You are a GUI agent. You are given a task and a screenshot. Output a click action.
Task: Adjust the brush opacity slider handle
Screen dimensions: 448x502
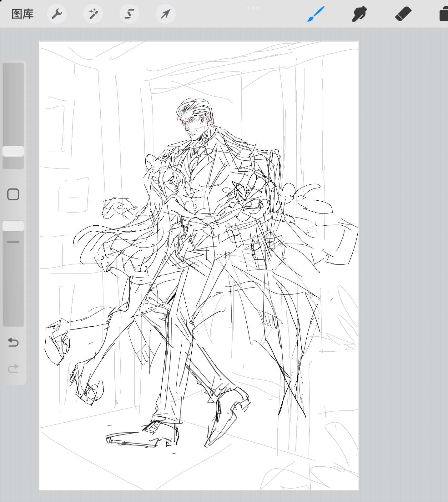pos(13,226)
